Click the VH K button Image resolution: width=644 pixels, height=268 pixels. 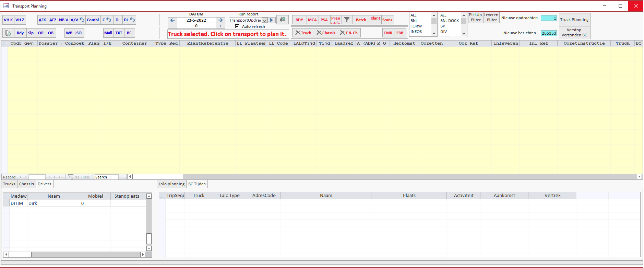[x=8, y=20]
